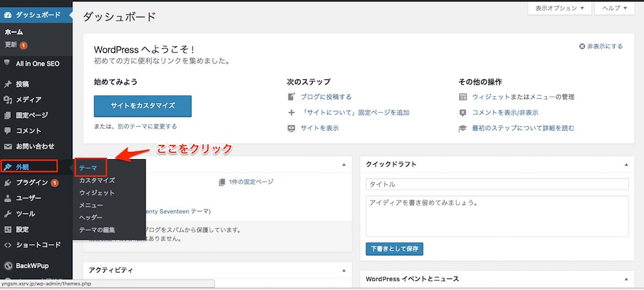Open プラグイン in the sidebar
The height and width of the screenshot is (290, 644).
pos(32,182)
